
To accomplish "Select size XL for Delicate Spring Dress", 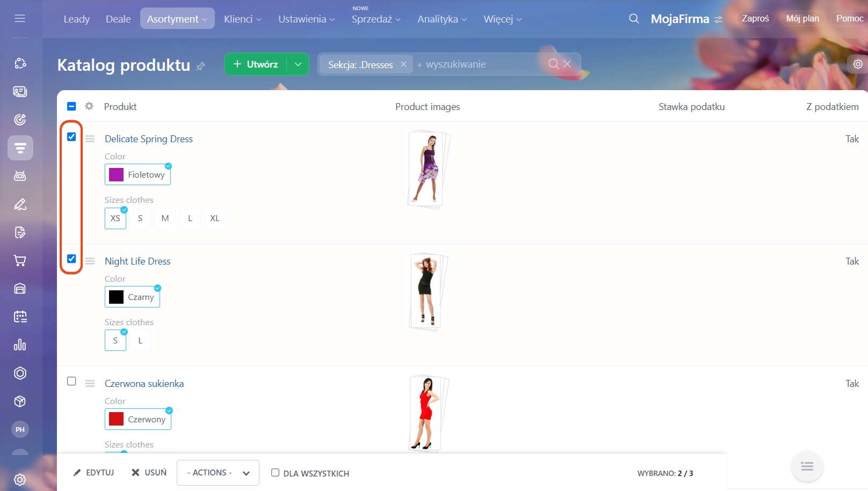I will [x=215, y=218].
